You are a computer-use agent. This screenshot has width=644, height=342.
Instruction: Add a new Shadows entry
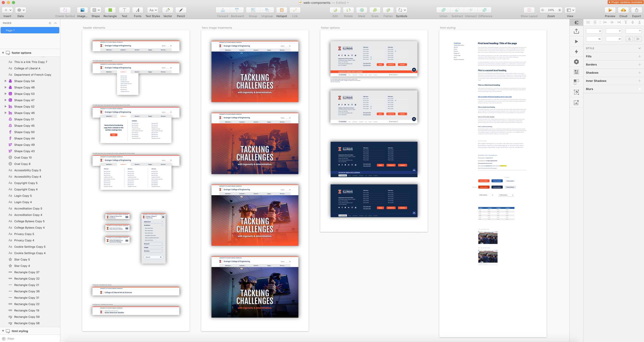pos(639,73)
